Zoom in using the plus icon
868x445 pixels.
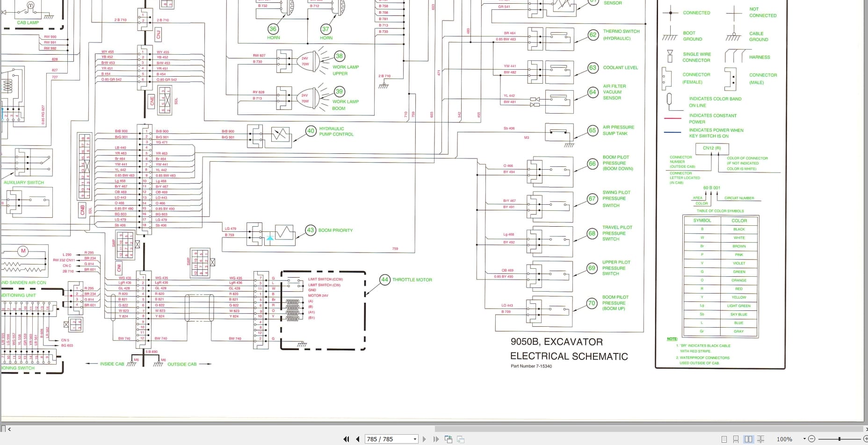(866, 439)
